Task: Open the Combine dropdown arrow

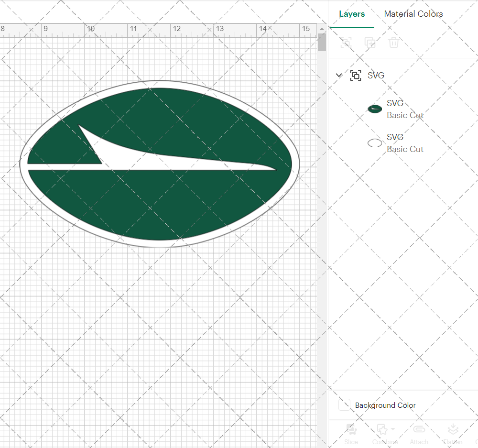Action: tap(393, 429)
